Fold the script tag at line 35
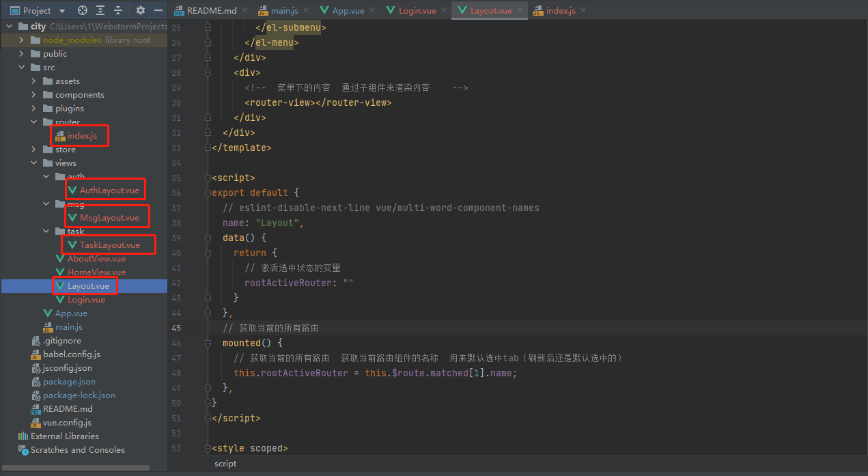 pos(208,178)
